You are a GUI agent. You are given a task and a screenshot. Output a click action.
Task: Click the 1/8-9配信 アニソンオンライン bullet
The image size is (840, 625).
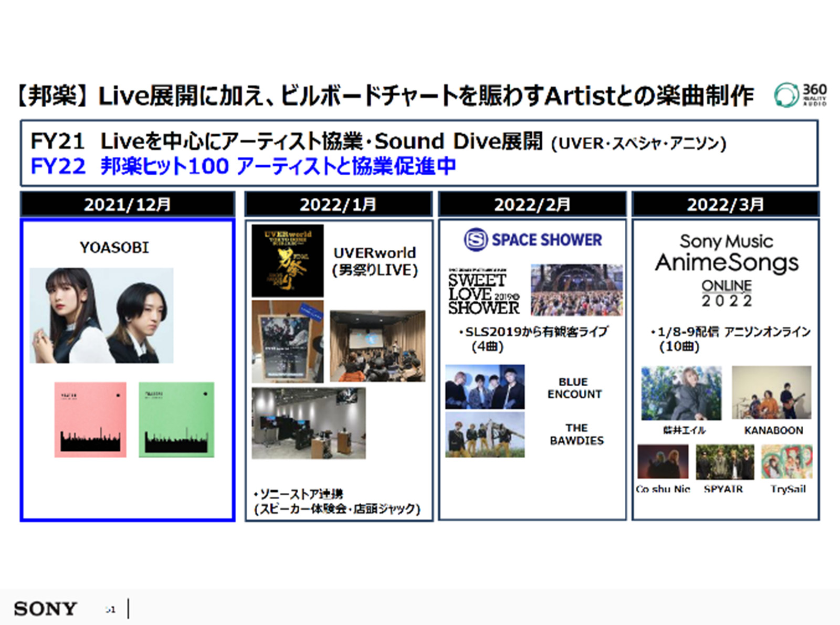click(x=731, y=339)
